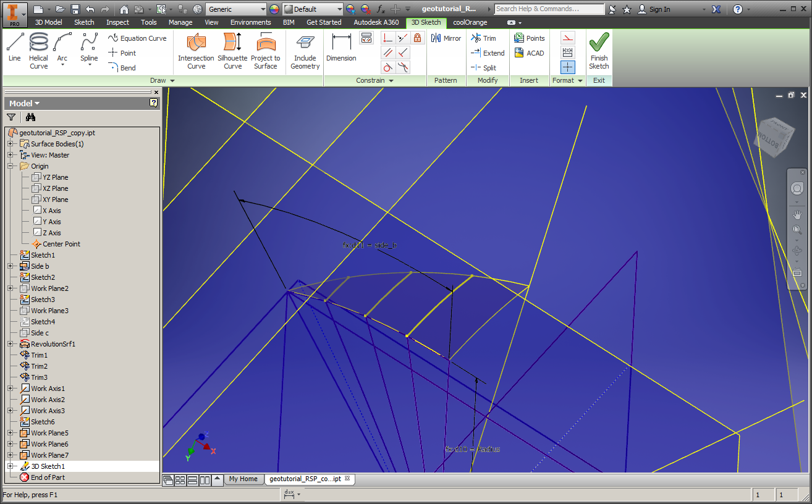
Task: Click the Search Help & Commands field
Action: pyautogui.click(x=549, y=9)
